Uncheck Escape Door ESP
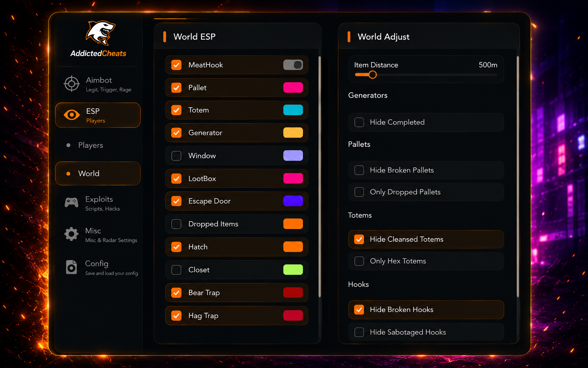 tap(176, 201)
